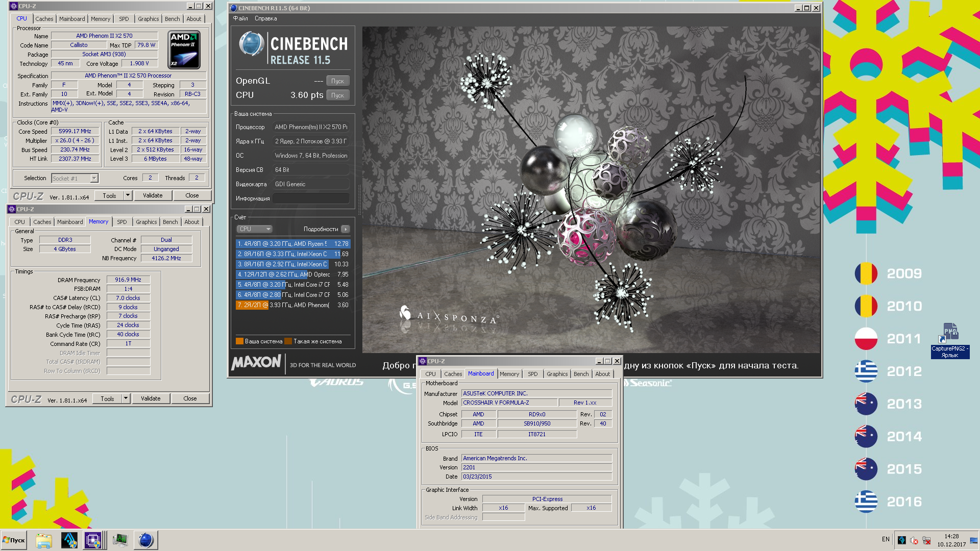
Task: Click the empty Информация field
Action: tap(311, 198)
